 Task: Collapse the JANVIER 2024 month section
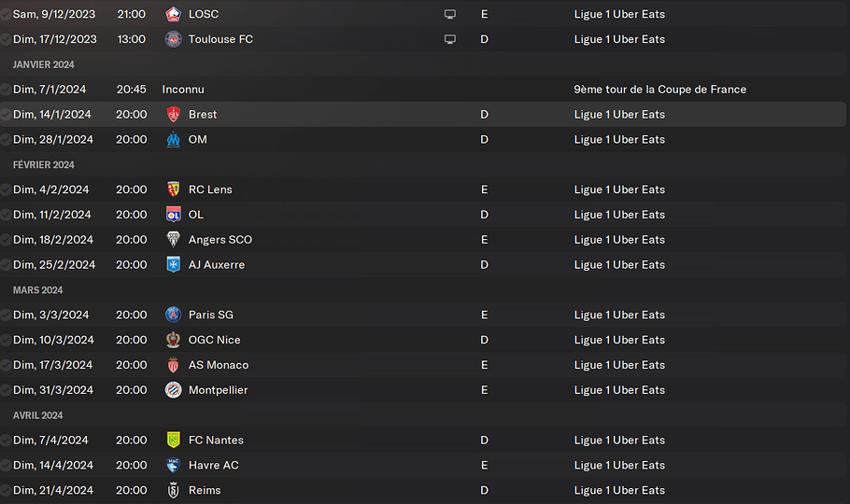[x=43, y=64]
